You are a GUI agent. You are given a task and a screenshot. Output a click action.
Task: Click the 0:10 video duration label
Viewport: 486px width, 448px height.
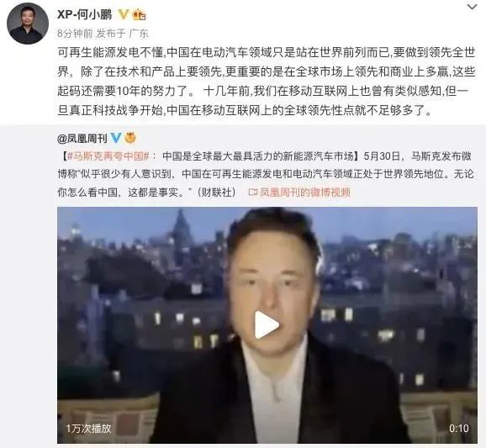(x=459, y=428)
